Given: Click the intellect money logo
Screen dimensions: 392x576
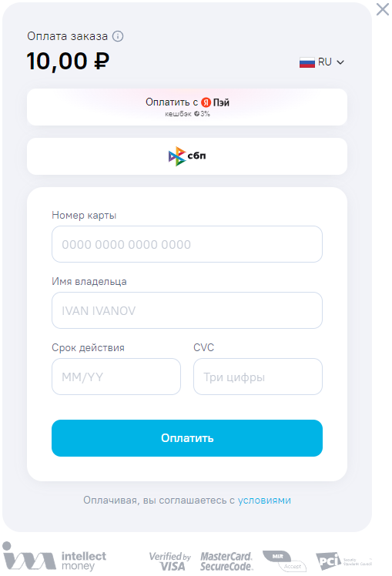Looking at the screenshot, I should [x=55, y=556].
